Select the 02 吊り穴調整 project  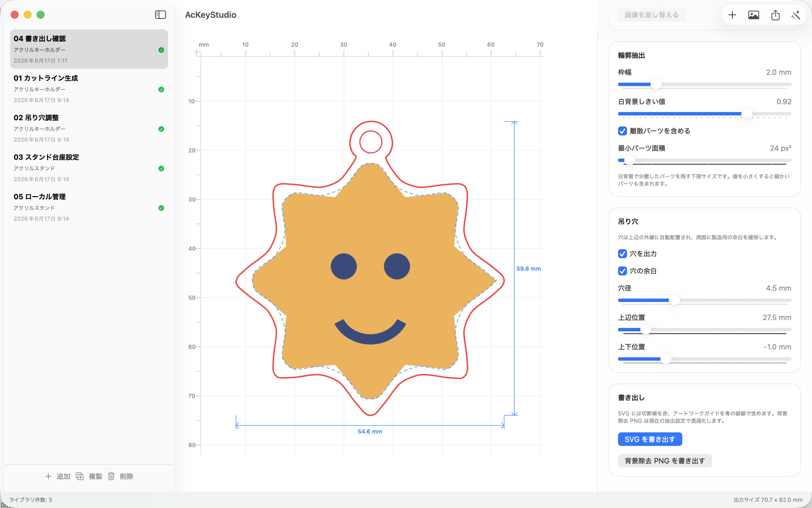coord(89,128)
